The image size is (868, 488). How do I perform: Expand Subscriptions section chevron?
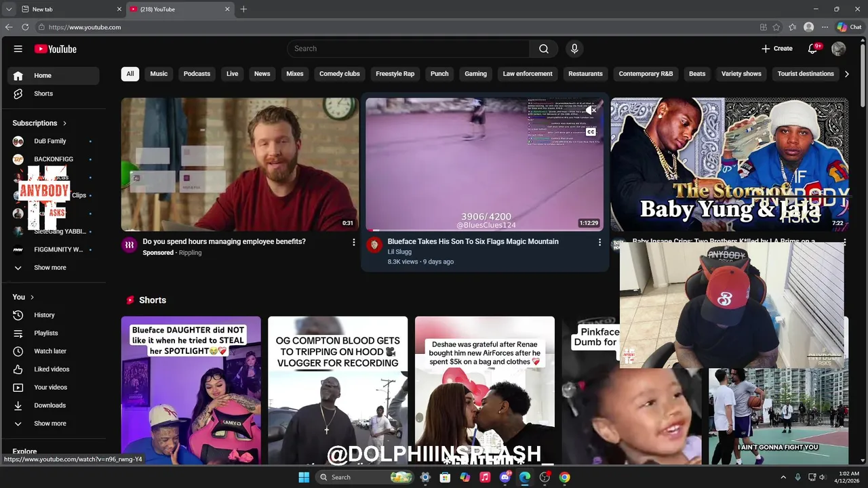point(64,123)
